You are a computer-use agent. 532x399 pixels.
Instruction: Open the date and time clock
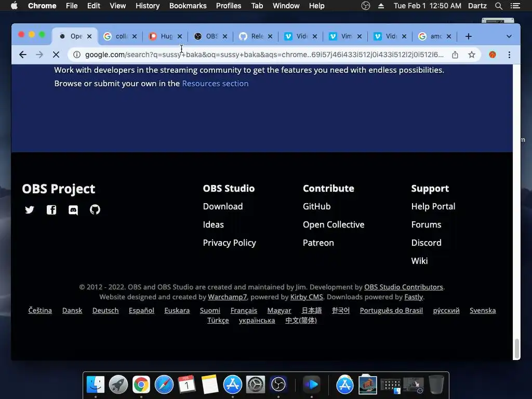click(427, 6)
